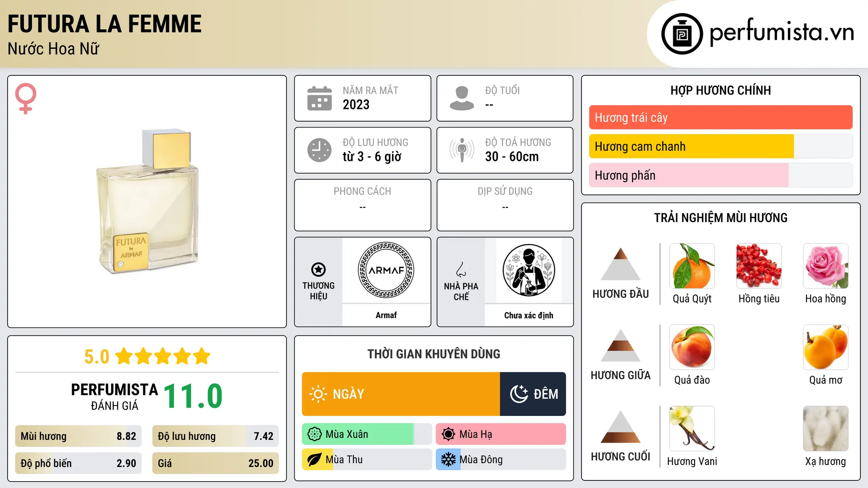Click the 5.0 star rating number
The width and height of the screenshot is (868, 488).
97,357
